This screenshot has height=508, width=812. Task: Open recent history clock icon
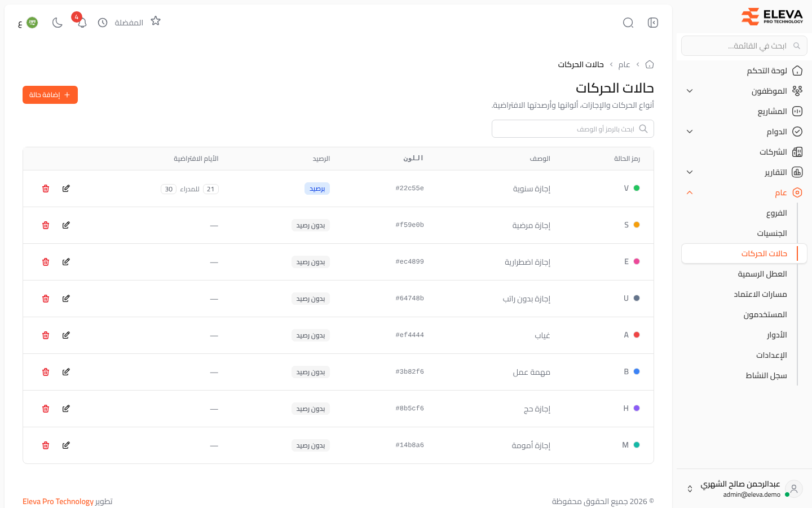103,23
